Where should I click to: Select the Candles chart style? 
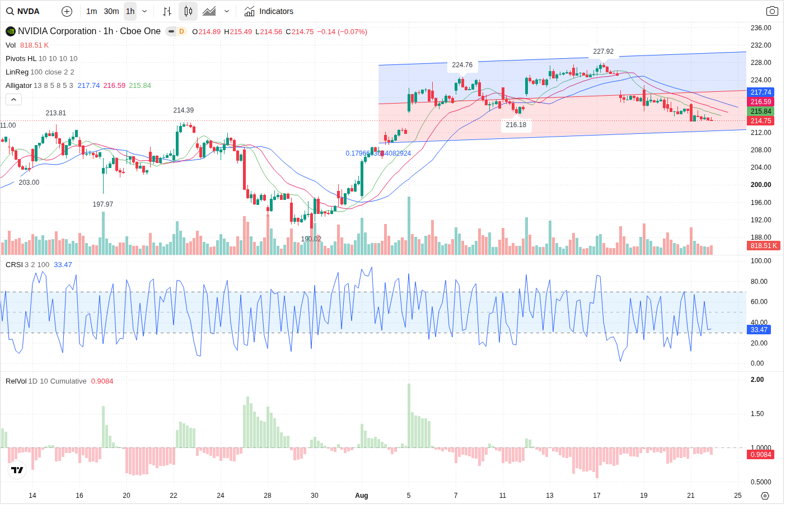tap(188, 11)
